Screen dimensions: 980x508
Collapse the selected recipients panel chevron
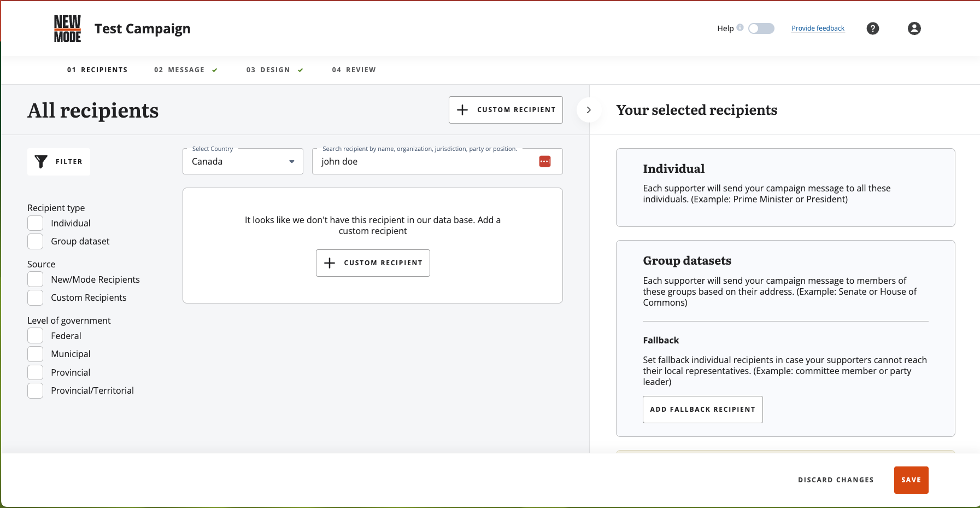point(589,110)
